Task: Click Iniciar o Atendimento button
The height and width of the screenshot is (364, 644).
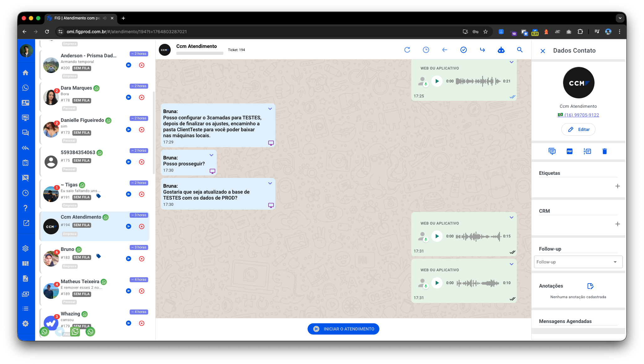Action: coord(343,329)
